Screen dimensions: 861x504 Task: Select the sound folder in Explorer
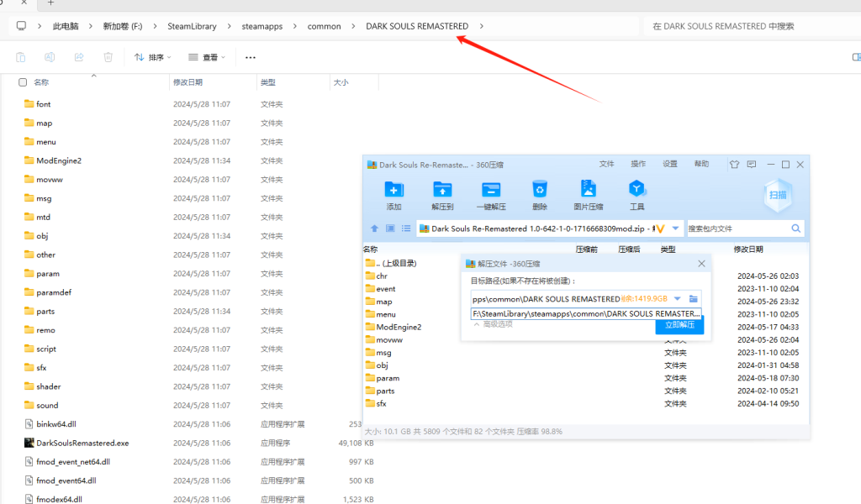[47, 405]
